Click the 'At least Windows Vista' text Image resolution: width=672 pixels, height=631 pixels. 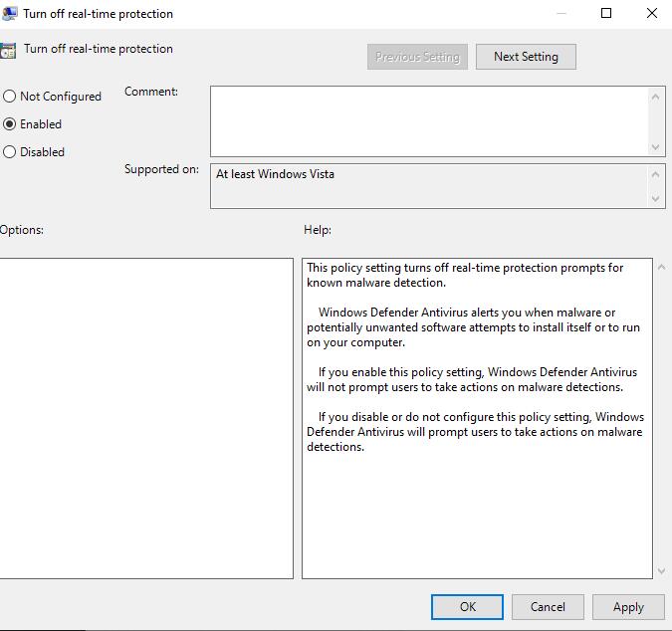(x=275, y=174)
